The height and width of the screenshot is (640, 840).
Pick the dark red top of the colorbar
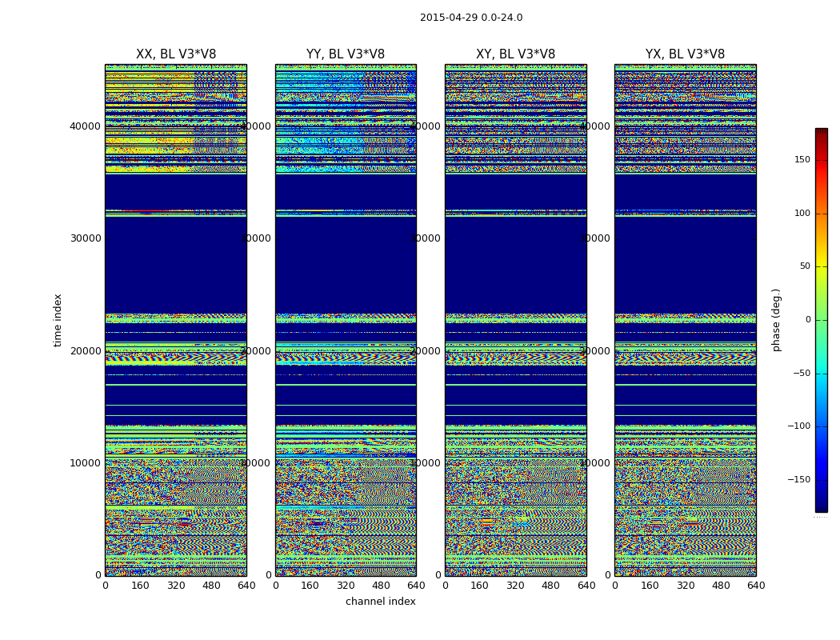click(x=821, y=132)
